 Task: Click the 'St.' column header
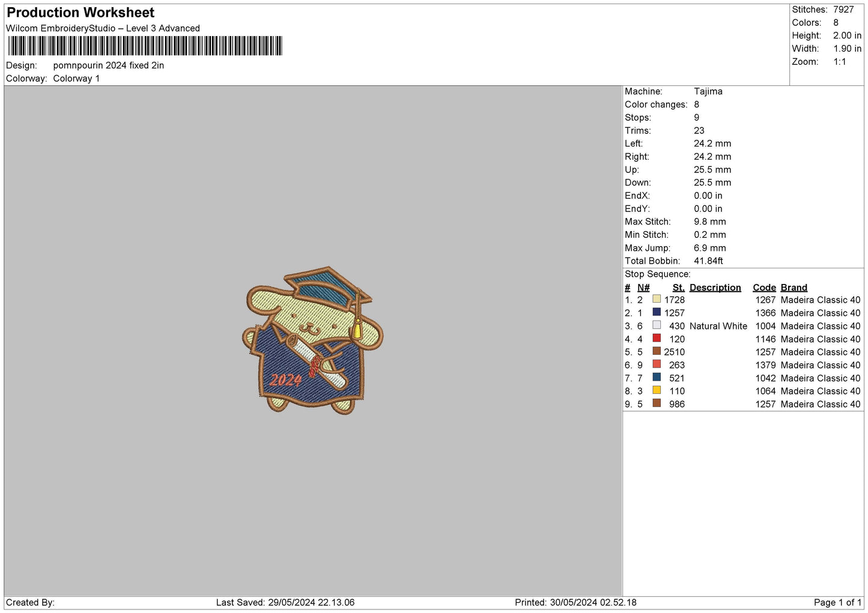(x=679, y=288)
